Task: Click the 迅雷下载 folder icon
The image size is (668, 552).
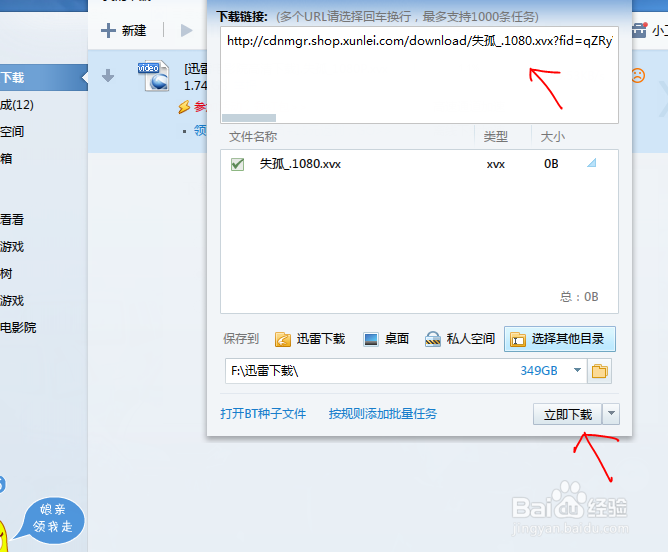Action: point(283,339)
